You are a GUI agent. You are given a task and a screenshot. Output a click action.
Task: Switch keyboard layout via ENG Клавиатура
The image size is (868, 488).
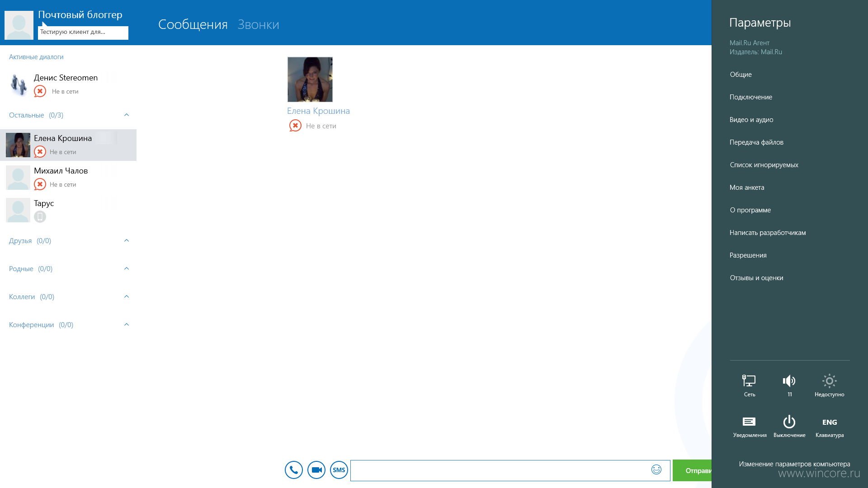[x=830, y=427]
